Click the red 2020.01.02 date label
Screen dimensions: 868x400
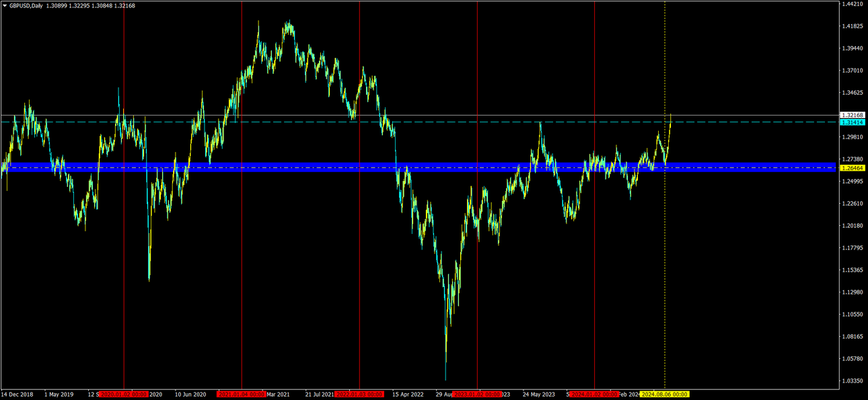click(x=123, y=395)
